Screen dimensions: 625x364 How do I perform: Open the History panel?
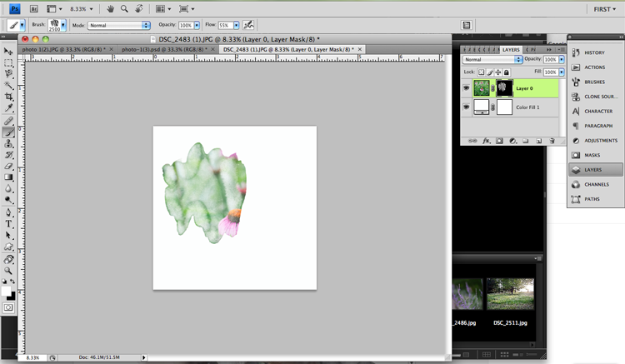pyautogui.click(x=594, y=52)
